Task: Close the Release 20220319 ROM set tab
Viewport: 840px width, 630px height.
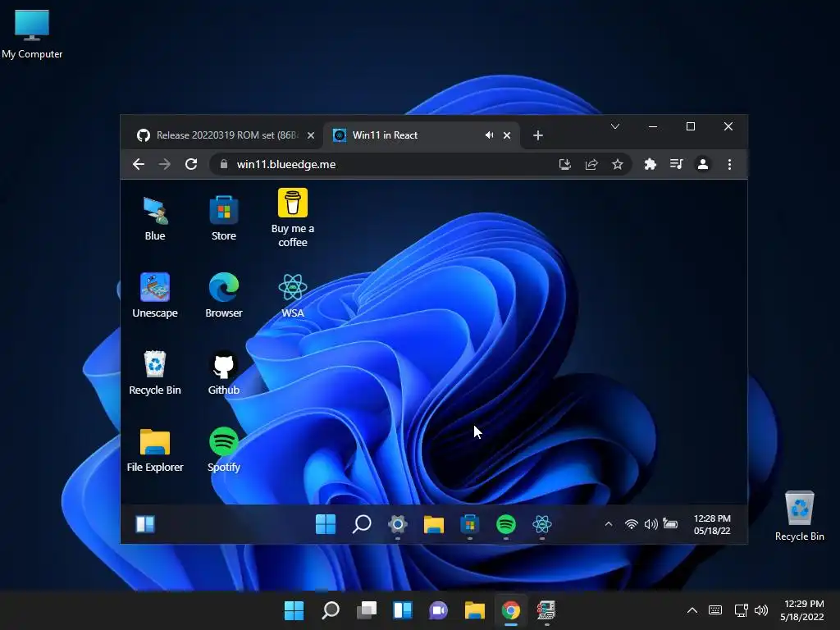Action: point(311,135)
